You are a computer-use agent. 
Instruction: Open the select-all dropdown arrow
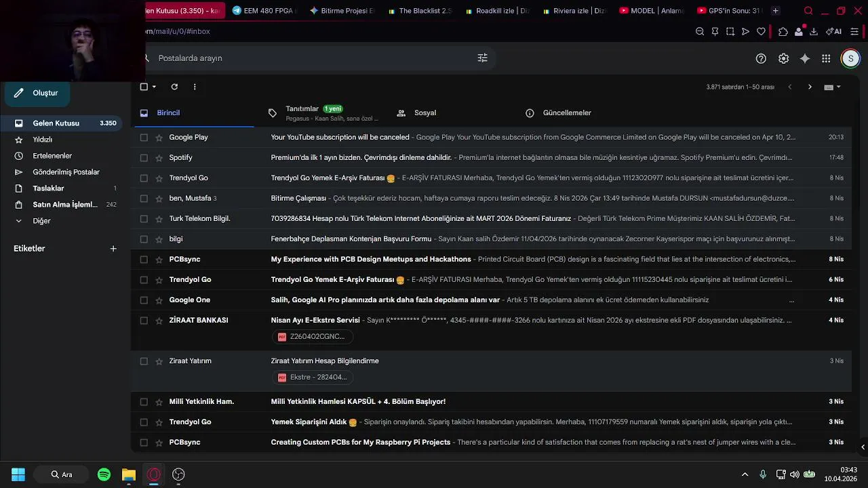[x=155, y=87]
